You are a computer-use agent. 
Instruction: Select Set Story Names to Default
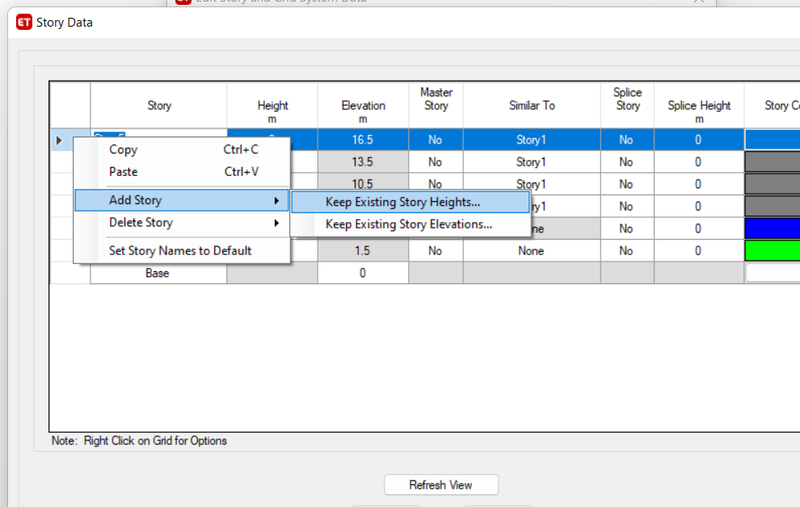click(180, 251)
